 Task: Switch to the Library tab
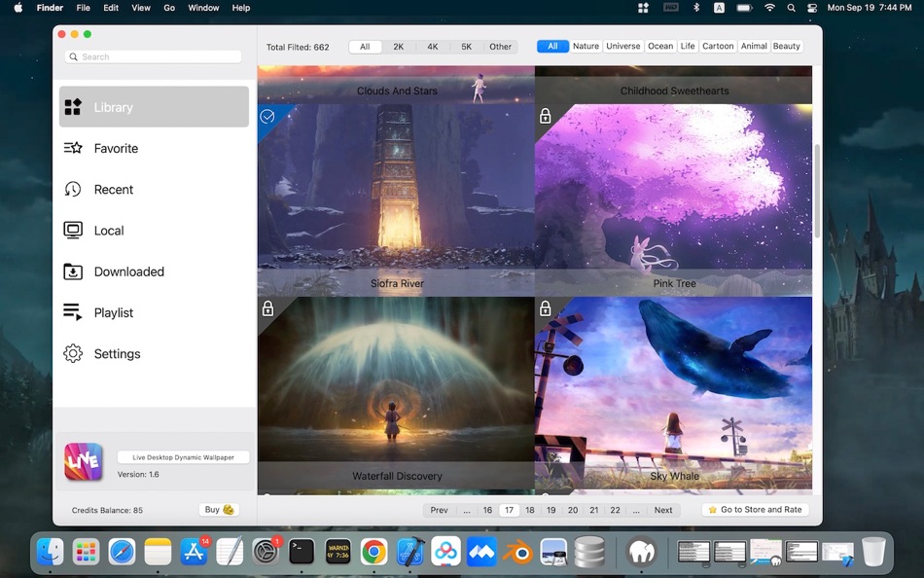coord(154,107)
